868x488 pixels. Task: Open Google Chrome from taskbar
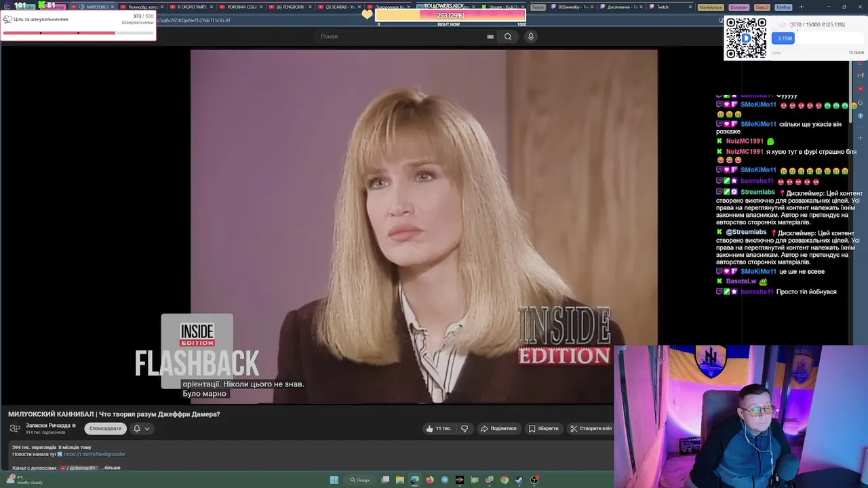[505, 480]
